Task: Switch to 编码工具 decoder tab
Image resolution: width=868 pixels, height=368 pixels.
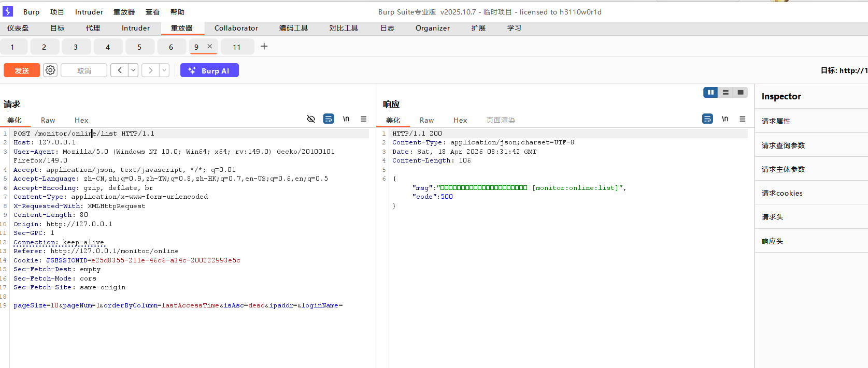Action: click(294, 28)
